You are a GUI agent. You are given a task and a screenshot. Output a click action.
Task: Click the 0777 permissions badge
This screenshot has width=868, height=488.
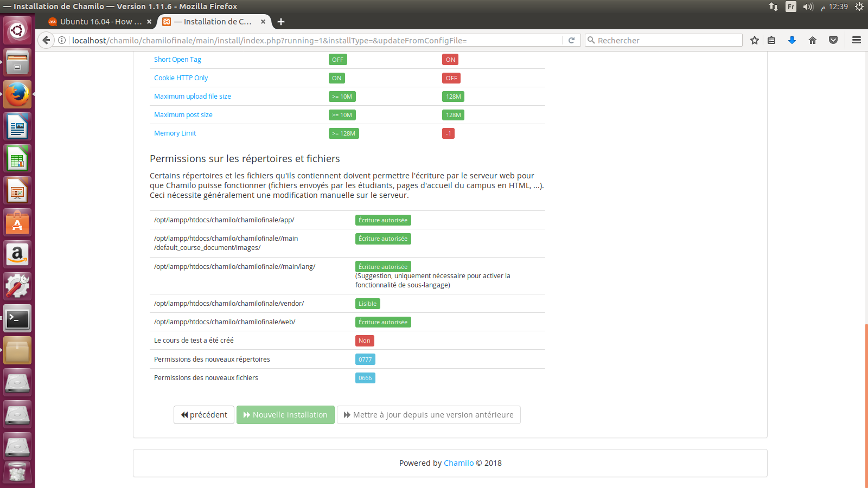point(365,359)
